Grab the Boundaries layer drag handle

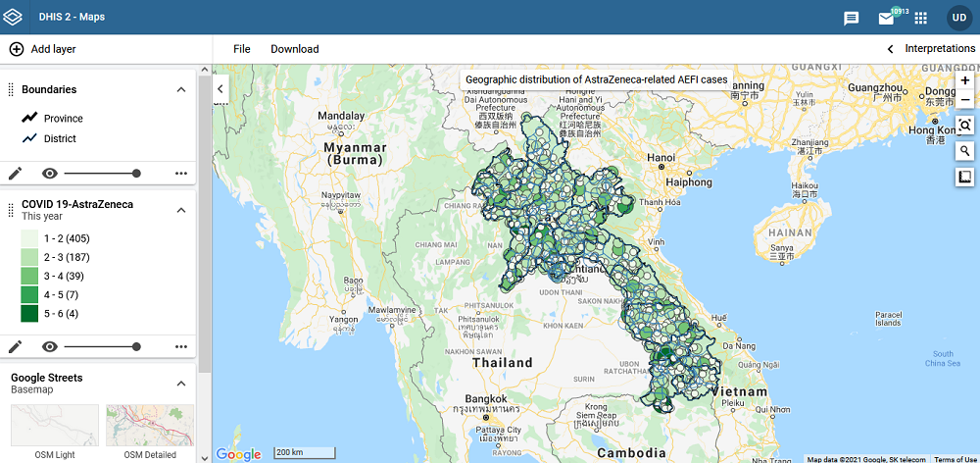[x=10, y=89]
